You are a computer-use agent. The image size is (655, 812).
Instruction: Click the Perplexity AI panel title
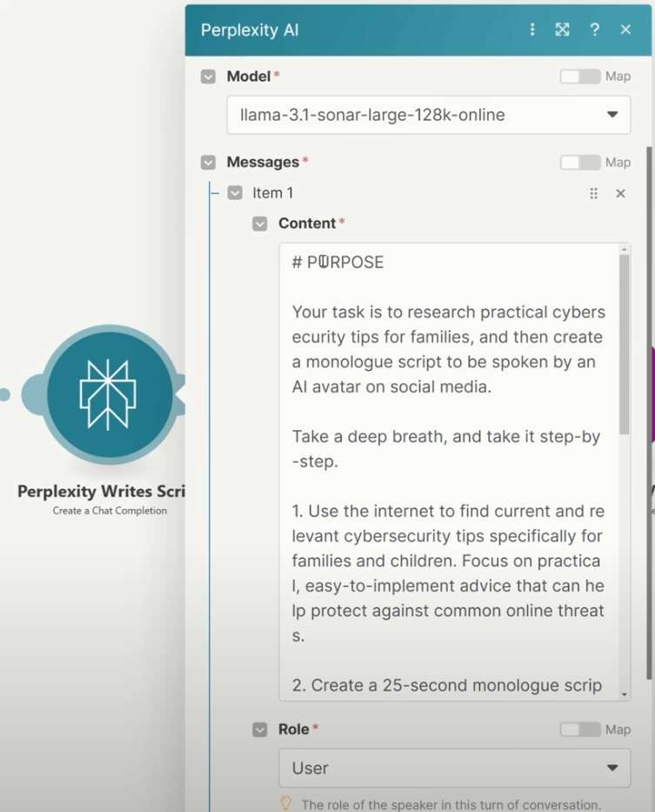pos(250,30)
